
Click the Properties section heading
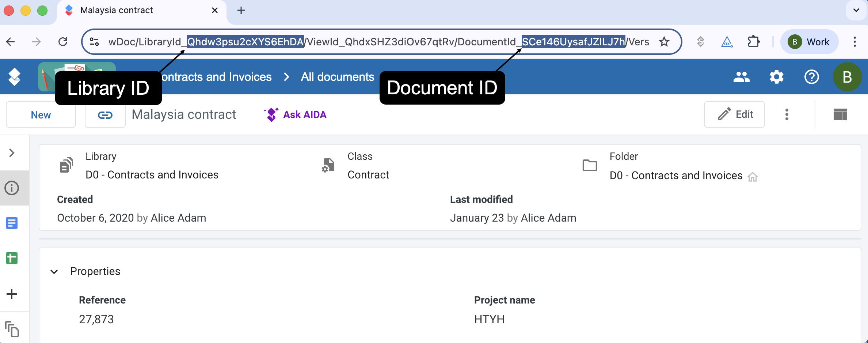click(95, 271)
